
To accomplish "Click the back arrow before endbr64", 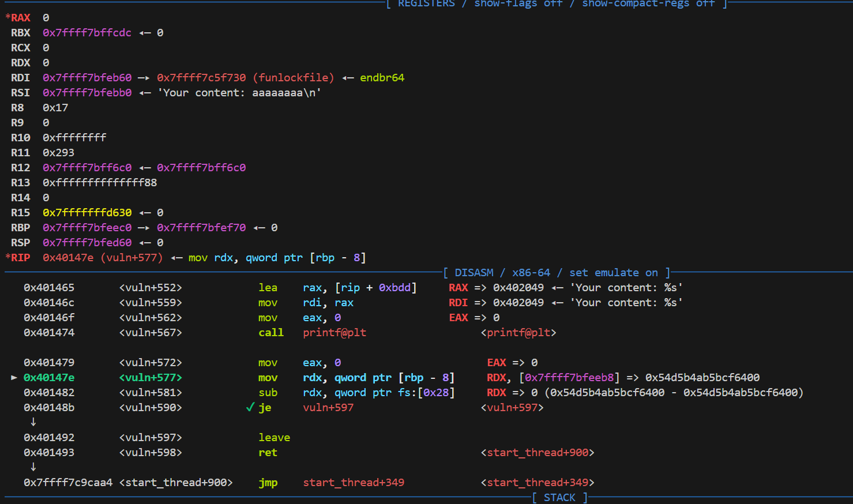I will 347,78.
